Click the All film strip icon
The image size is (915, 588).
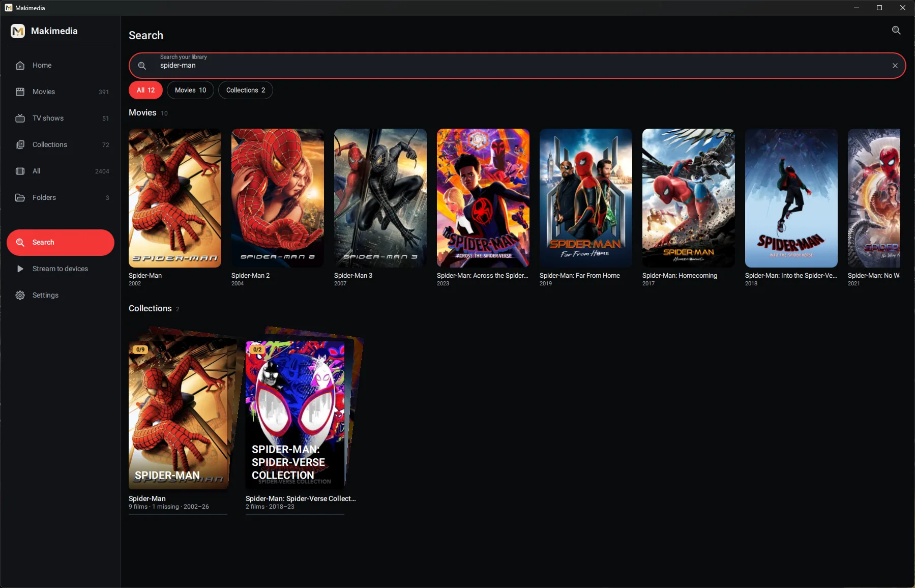[x=20, y=171]
